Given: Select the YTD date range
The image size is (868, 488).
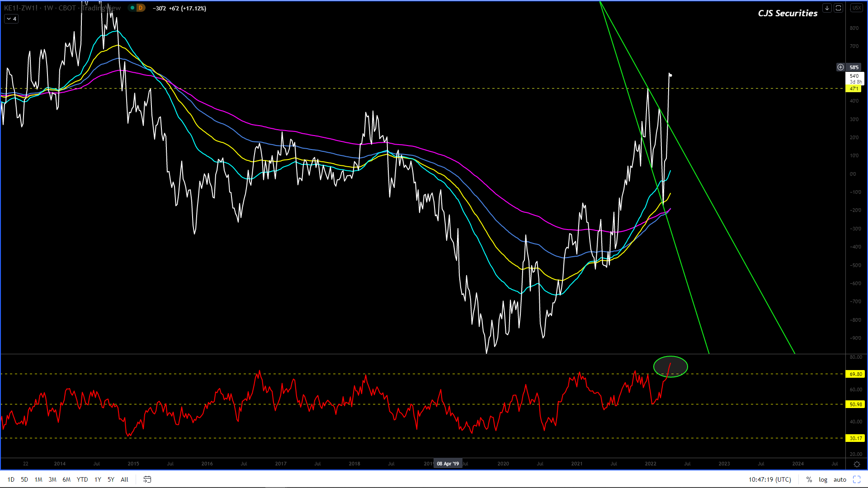Looking at the screenshot, I should tap(82, 479).
